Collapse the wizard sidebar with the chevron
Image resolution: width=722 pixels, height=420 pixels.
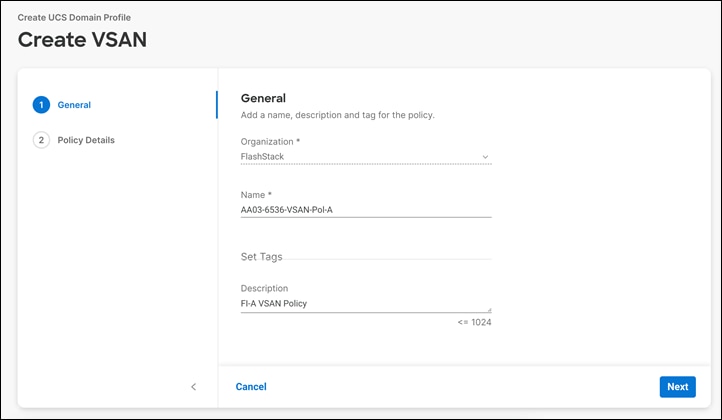point(193,387)
